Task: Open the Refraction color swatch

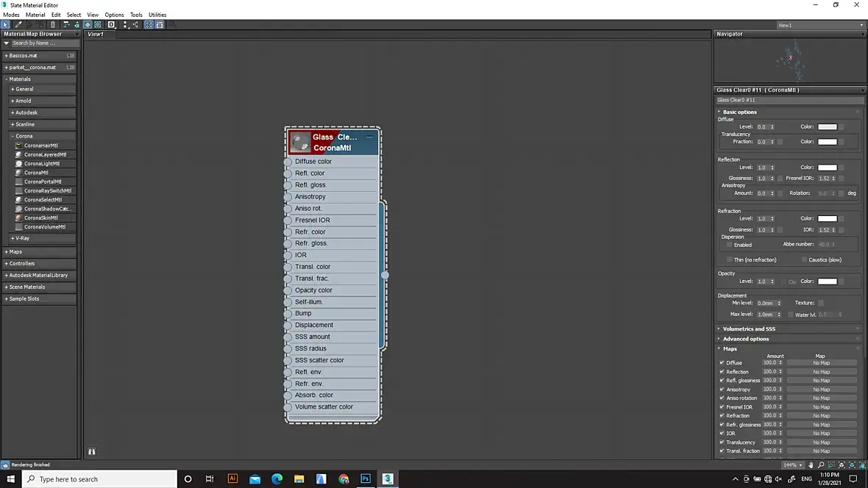Action: point(828,218)
